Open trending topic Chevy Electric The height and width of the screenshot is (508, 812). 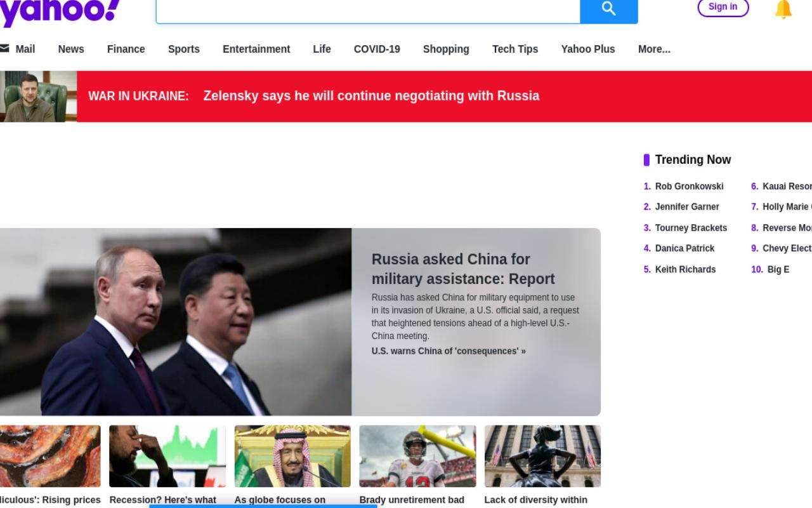[x=787, y=248]
